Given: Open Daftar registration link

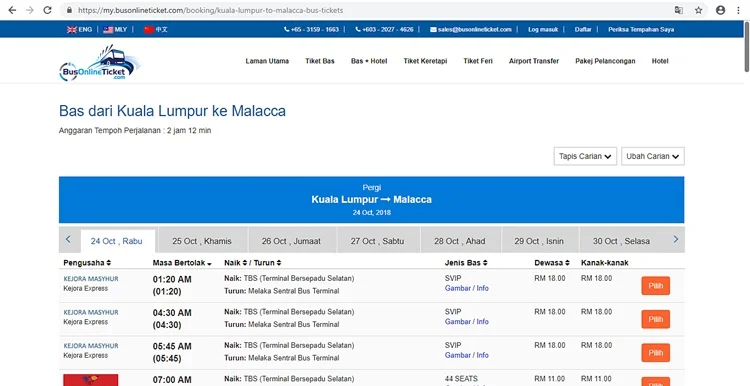Looking at the screenshot, I should click(583, 29).
